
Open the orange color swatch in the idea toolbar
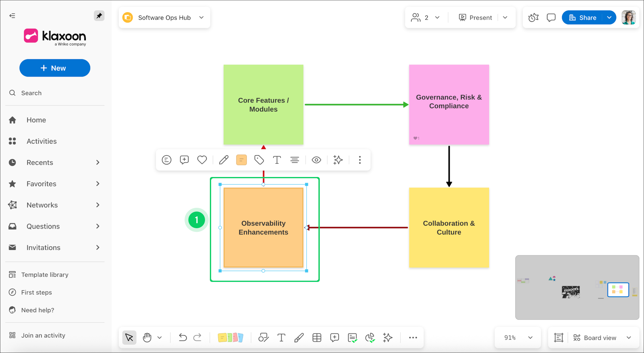point(241,160)
